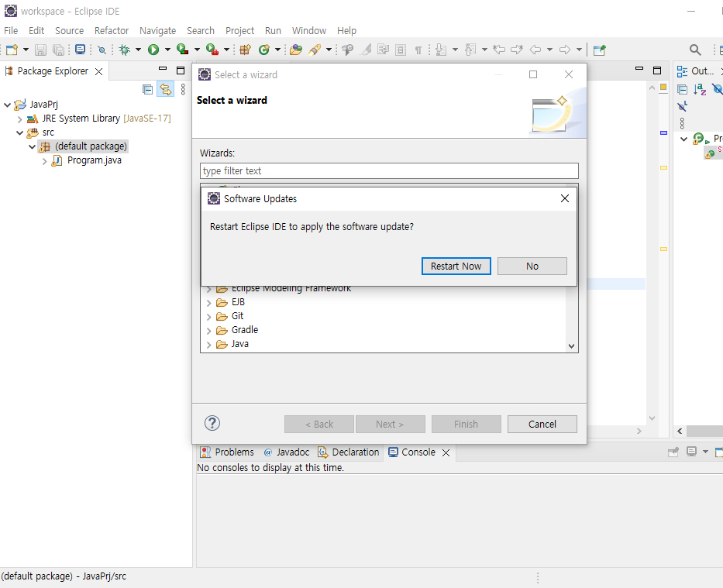This screenshot has height=588, width=723.
Task: Expand JRE System Library node
Action: (x=20, y=119)
